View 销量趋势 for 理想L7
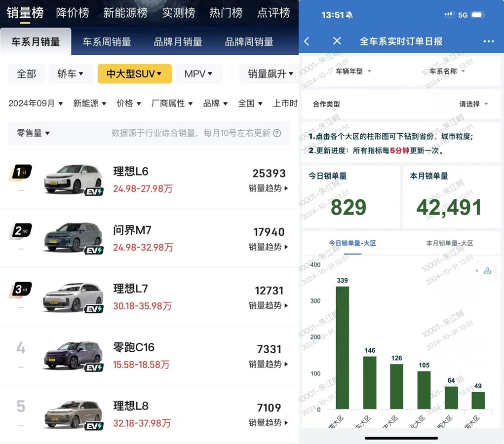 click(268, 305)
